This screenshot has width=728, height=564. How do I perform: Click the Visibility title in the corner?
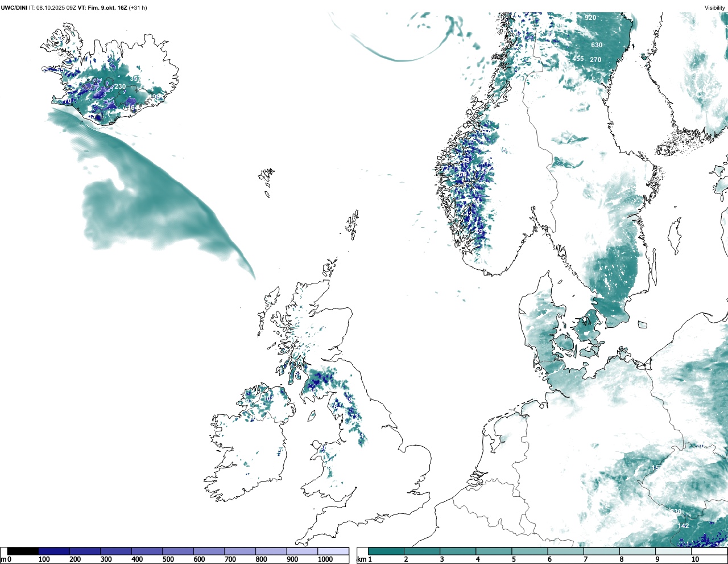(715, 8)
